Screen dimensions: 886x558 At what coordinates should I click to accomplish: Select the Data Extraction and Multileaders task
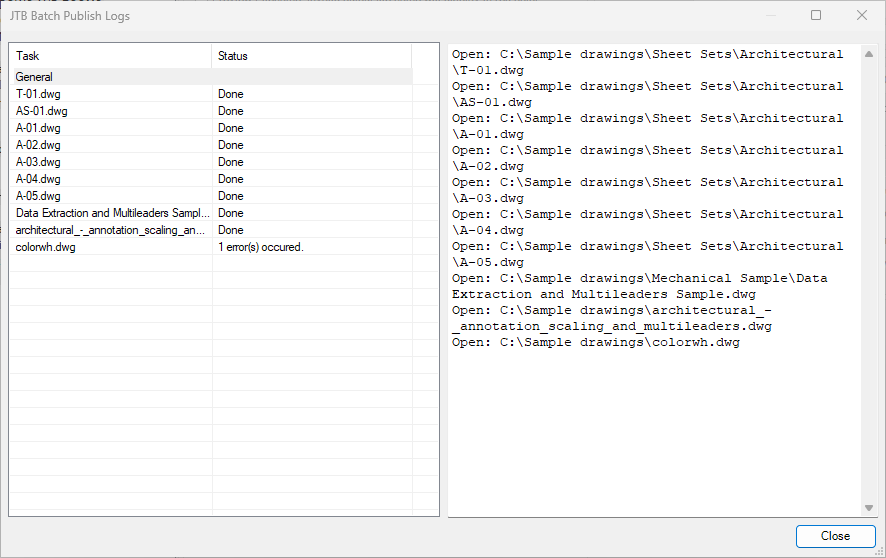pos(112,213)
